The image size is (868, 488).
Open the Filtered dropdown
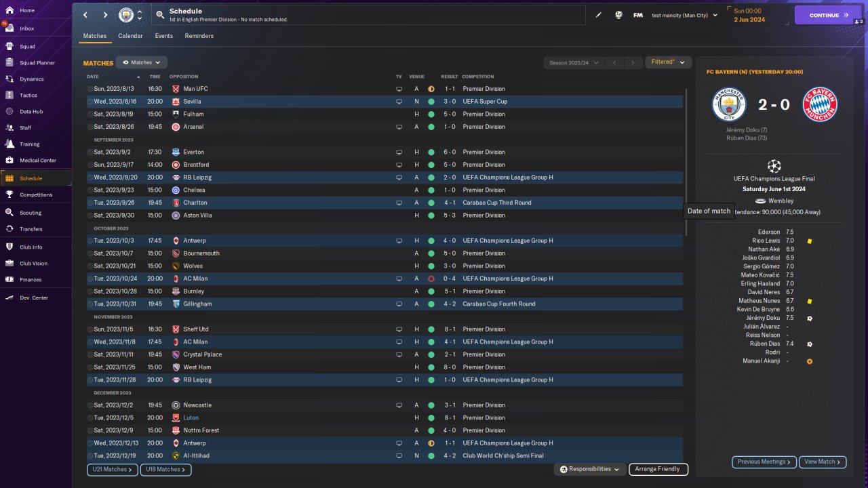click(x=668, y=62)
